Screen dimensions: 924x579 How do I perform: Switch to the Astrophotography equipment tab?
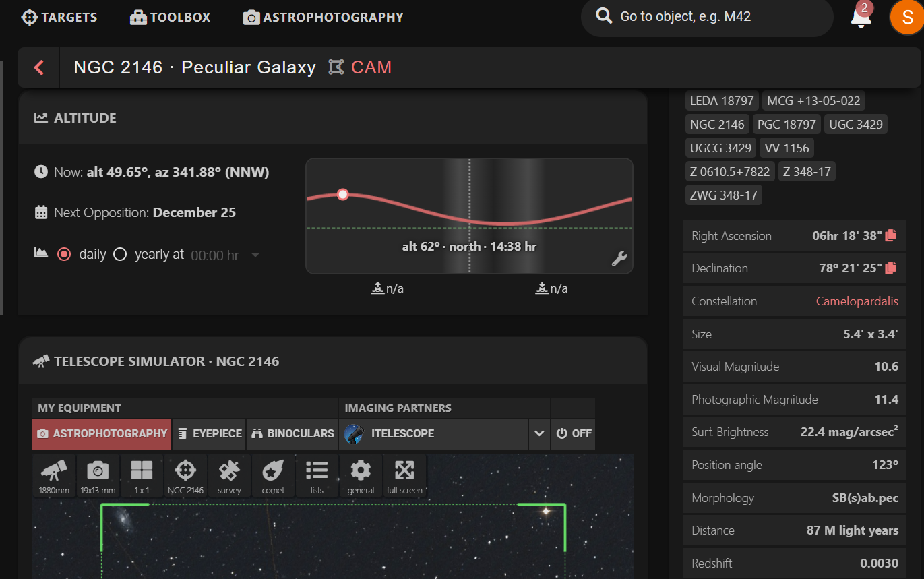pos(102,433)
